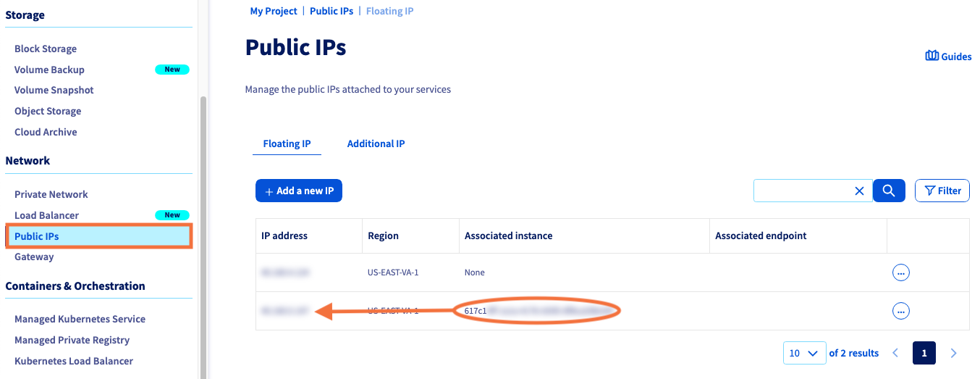Open the Guides book icon
The height and width of the screenshot is (379, 980).
coord(932,56)
